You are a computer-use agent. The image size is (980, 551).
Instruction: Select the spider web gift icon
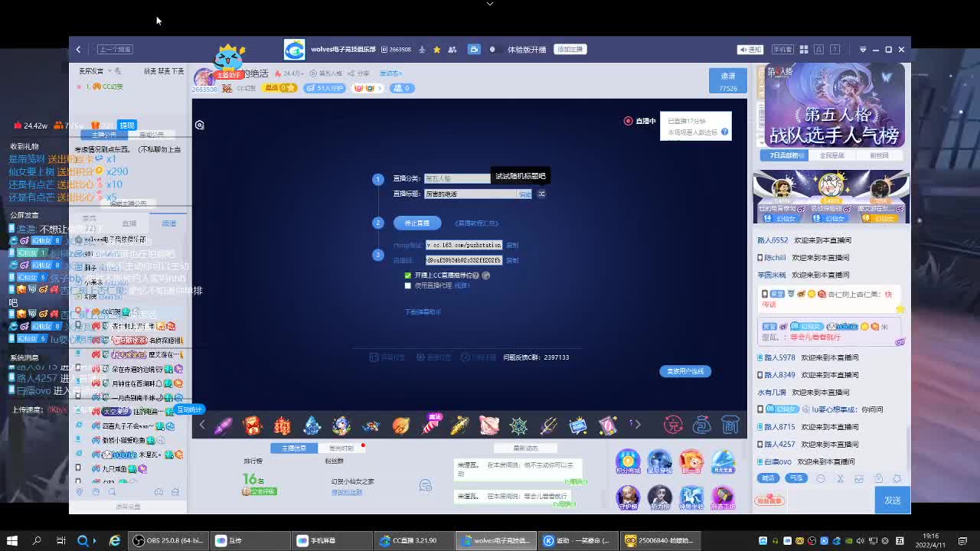(x=518, y=425)
